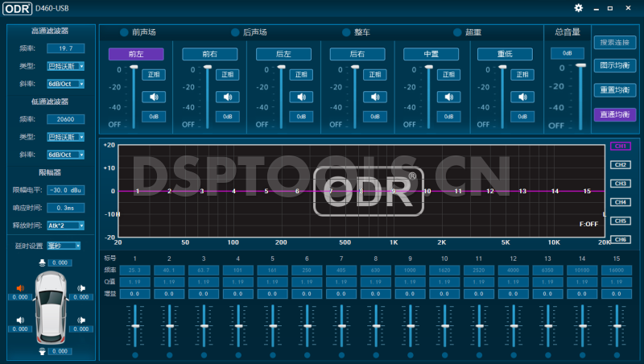This screenshot has height=364, width=644.
Task: Click the 总音量 0dB value box
Action: pyautogui.click(x=568, y=53)
